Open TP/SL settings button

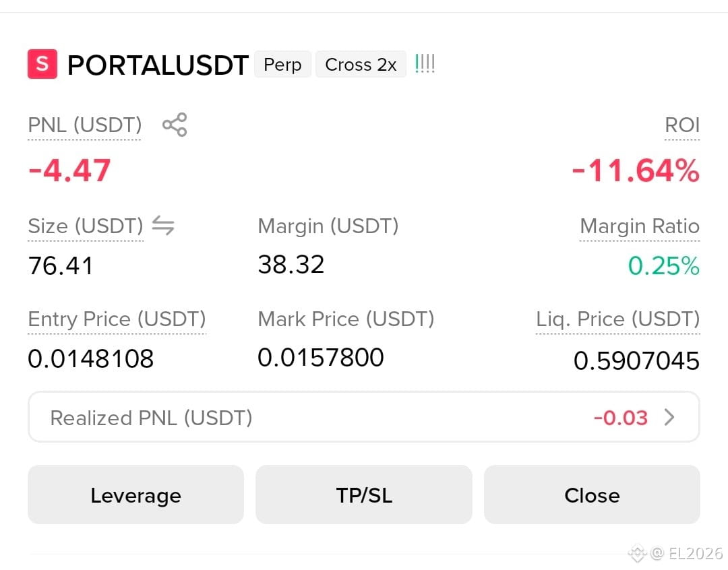(364, 495)
